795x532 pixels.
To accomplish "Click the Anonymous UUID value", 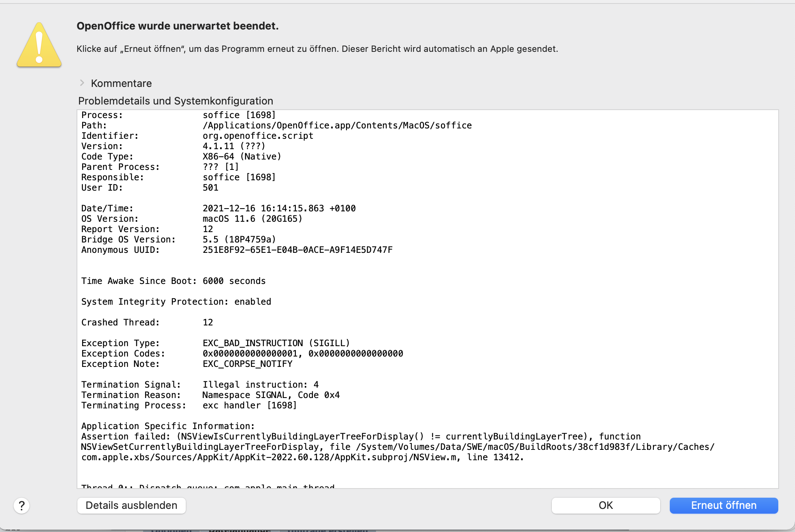I will 297,250.
